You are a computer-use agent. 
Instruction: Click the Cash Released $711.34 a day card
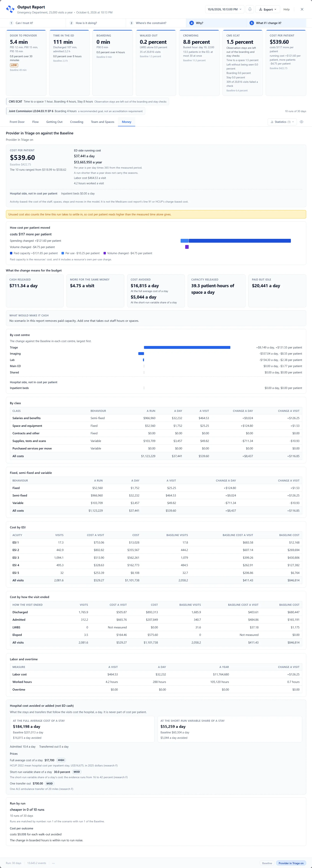(x=35, y=291)
